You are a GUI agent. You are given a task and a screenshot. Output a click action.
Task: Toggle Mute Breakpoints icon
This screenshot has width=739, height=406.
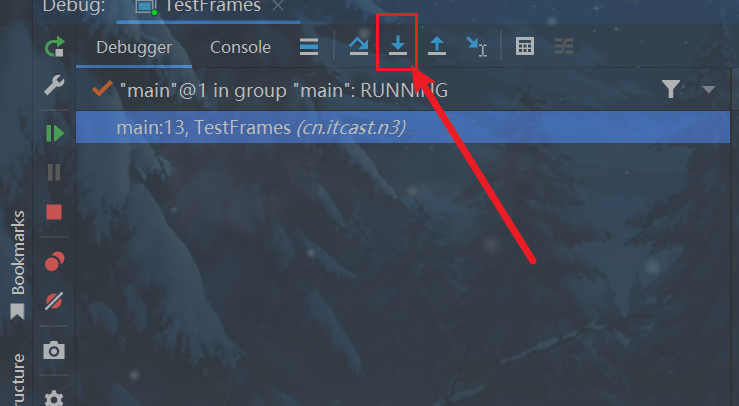[x=54, y=301]
